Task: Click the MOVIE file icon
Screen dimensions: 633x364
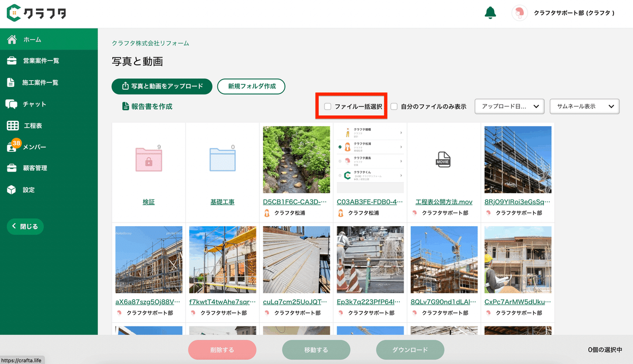Action: pyautogui.click(x=444, y=159)
